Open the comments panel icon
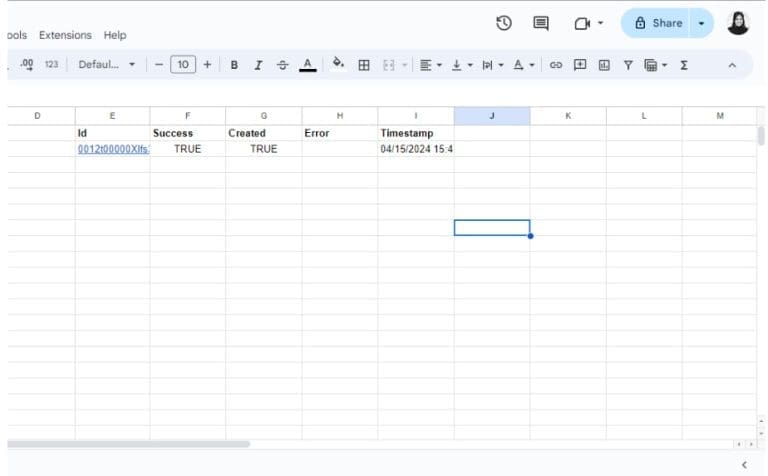Image resolution: width=768 pixels, height=476 pixels. pyautogui.click(x=541, y=23)
